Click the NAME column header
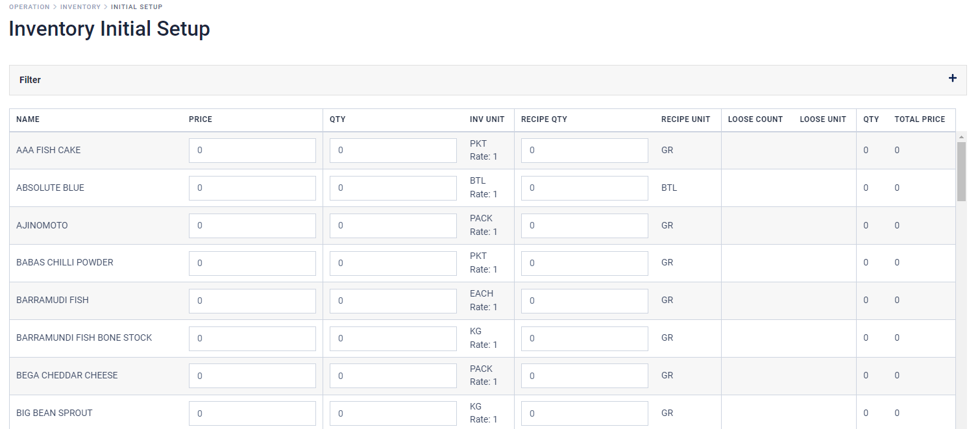This screenshot has height=429, width=980. 28,119
